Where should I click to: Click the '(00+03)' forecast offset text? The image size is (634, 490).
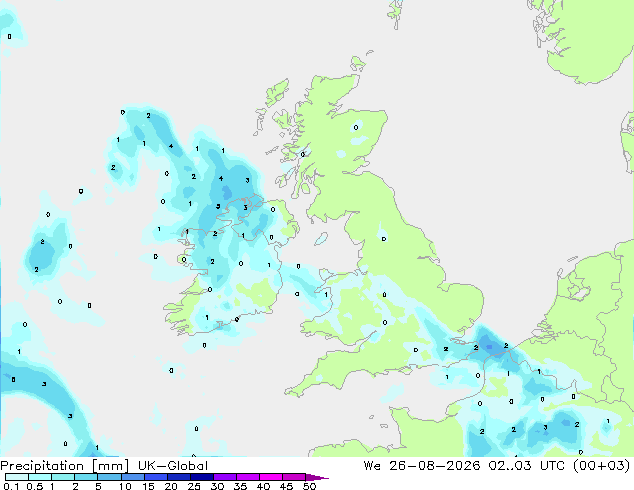point(601,466)
